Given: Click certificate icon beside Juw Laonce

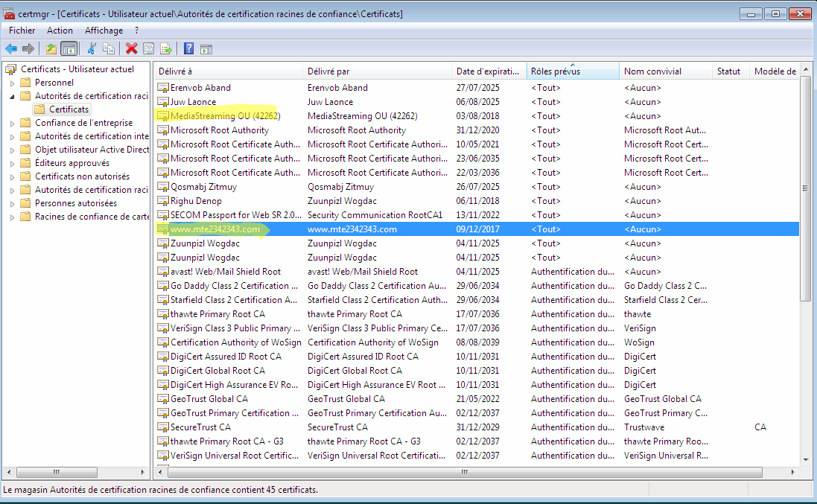Looking at the screenshot, I should point(163,101).
